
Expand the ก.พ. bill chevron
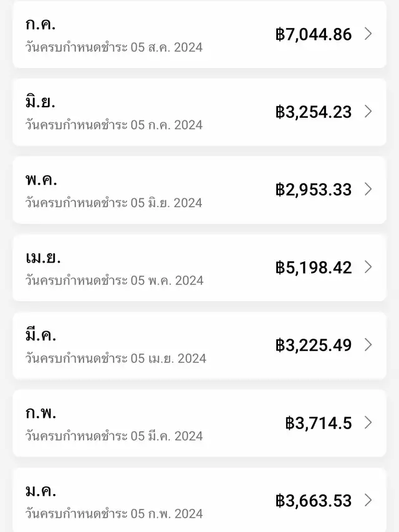pyautogui.click(x=368, y=423)
